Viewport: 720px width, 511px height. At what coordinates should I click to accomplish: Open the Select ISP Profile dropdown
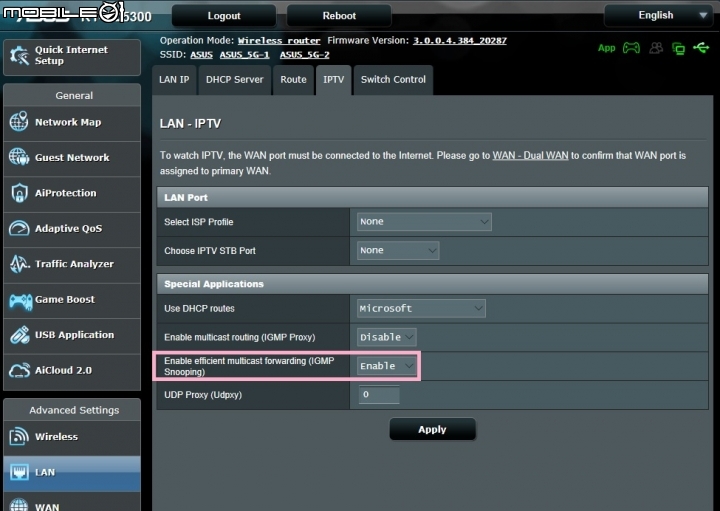click(424, 222)
